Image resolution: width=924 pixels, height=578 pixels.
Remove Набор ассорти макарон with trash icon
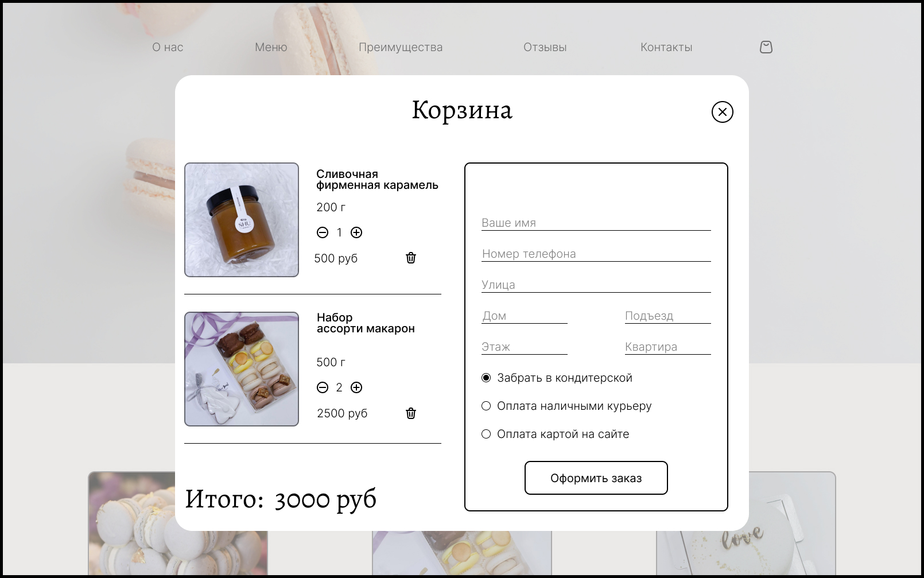411,413
